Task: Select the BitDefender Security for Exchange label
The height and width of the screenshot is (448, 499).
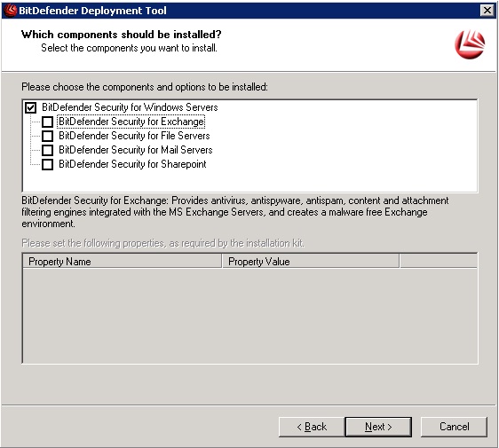Action: [x=131, y=122]
